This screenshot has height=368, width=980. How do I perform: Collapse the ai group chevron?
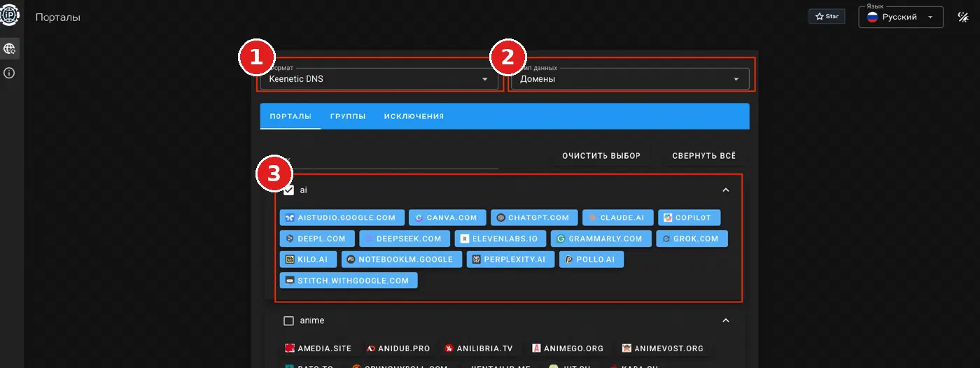click(726, 190)
